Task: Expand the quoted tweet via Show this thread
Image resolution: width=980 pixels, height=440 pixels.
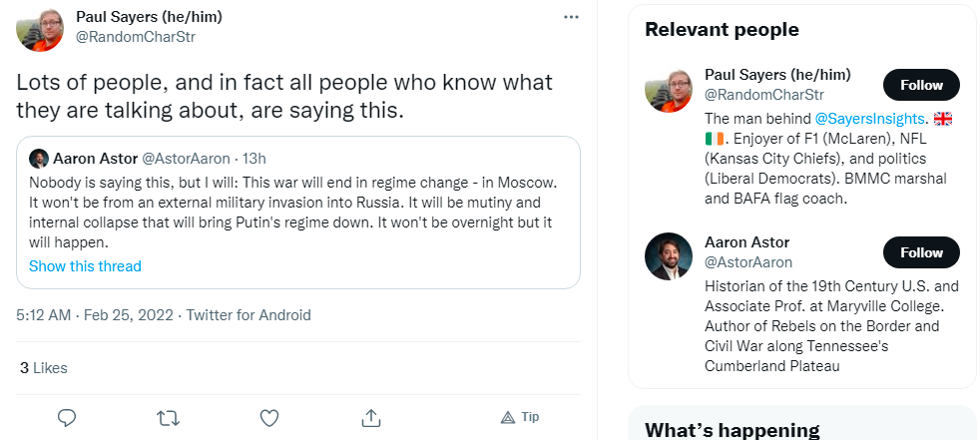Action: [x=85, y=266]
